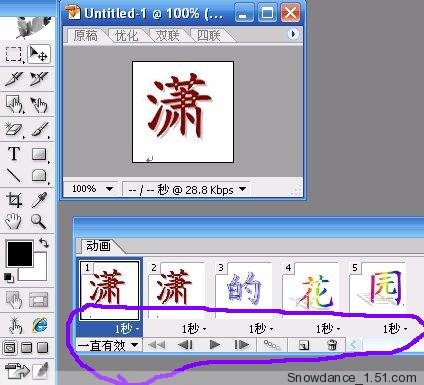Select the Eraser tool
This screenshot has width=424, height=385.
[13, 129]
